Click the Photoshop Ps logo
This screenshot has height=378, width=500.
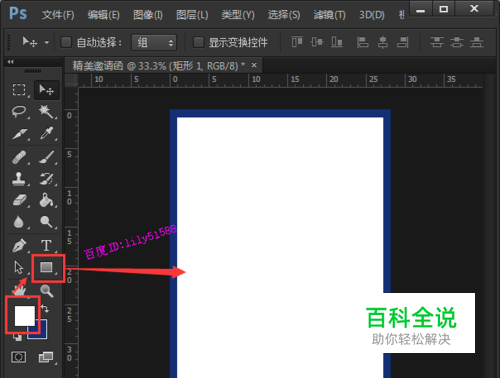click(x=18, y=14)
